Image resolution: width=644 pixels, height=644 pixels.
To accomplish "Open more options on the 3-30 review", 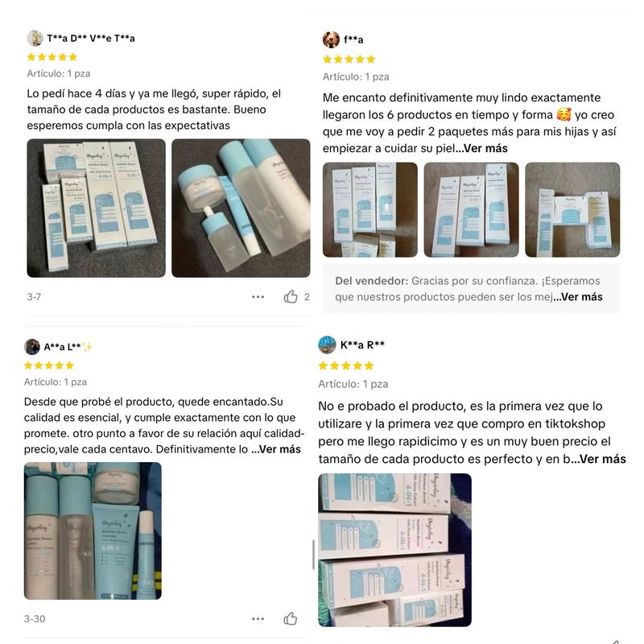I will (258, 618).
